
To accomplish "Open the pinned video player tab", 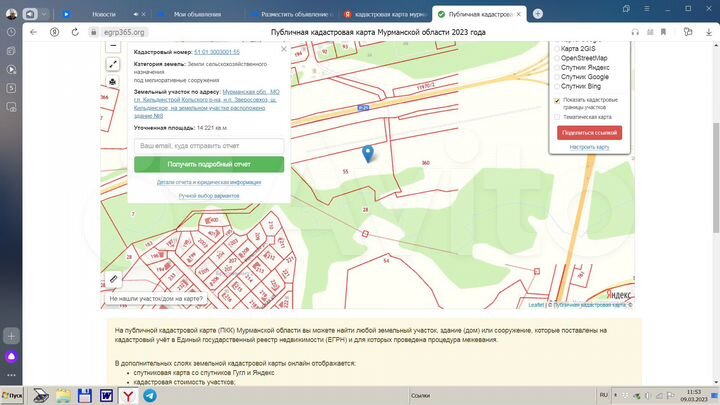I will point(67,14).
